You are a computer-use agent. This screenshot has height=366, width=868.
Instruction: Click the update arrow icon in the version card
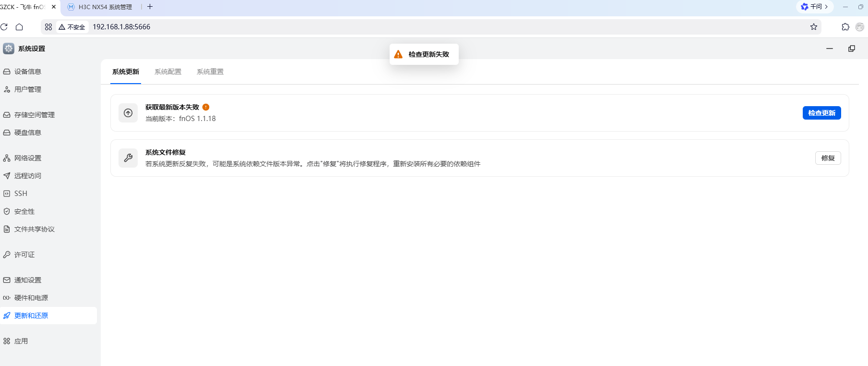pos(128,113)
